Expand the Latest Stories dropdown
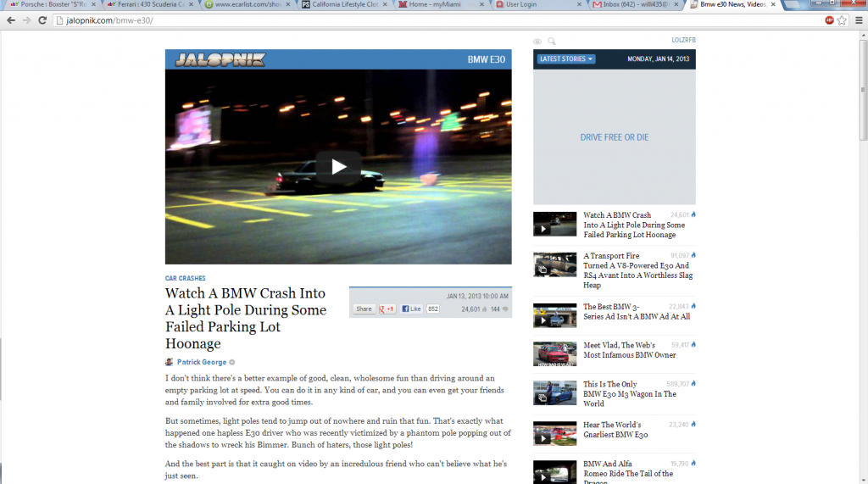Screen dimensions: 868x484 (x=566, y=59)
